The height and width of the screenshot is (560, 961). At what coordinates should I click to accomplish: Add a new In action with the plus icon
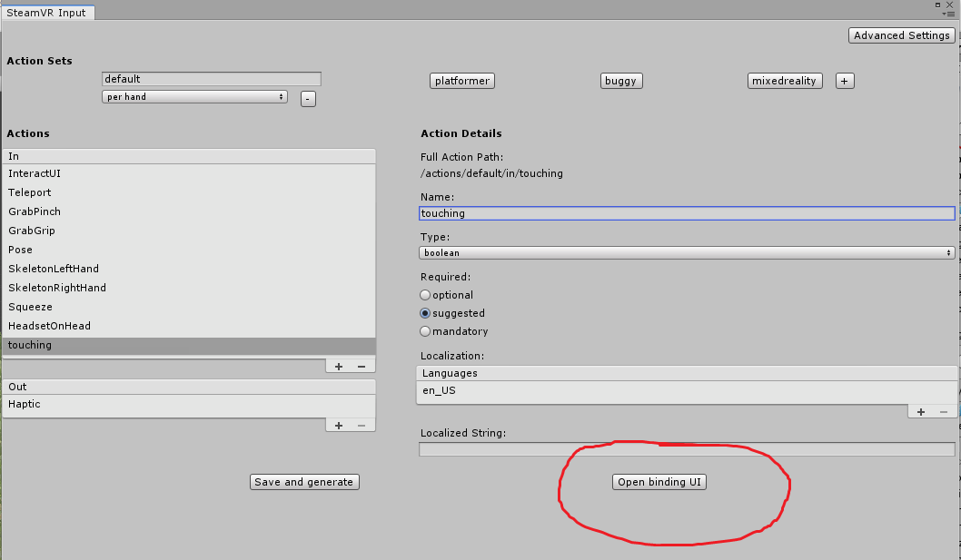click(x=337, y=365)
